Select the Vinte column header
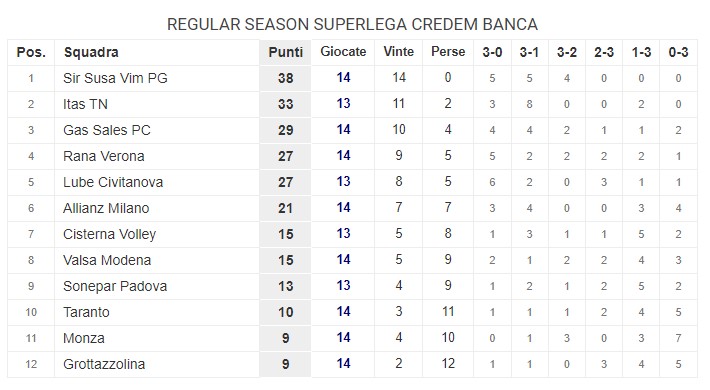This screenshot has width=710, height=390. 398,52
